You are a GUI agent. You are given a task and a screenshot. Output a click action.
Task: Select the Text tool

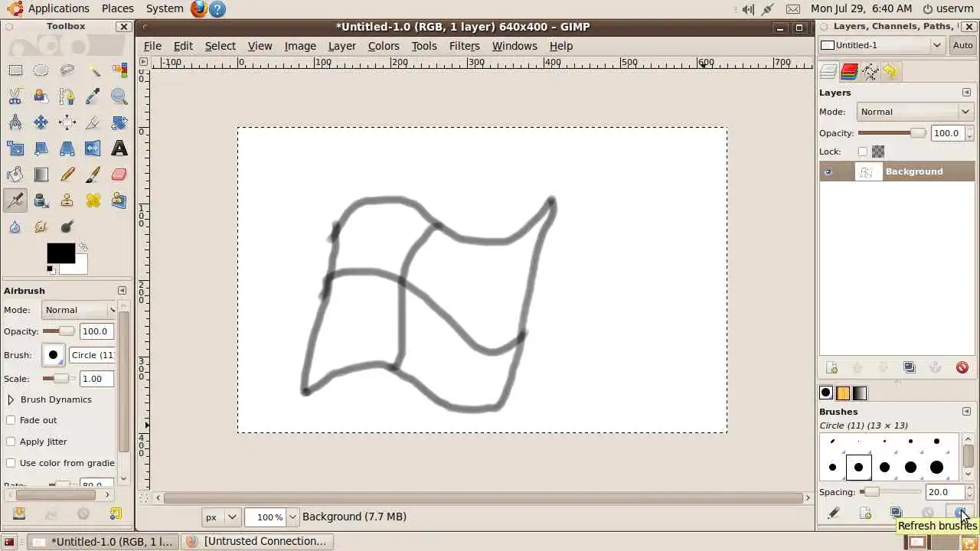click(x=119, y=148)
